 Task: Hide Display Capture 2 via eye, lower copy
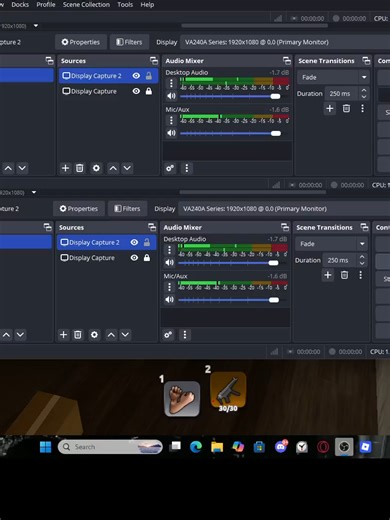tap(134, 242)
